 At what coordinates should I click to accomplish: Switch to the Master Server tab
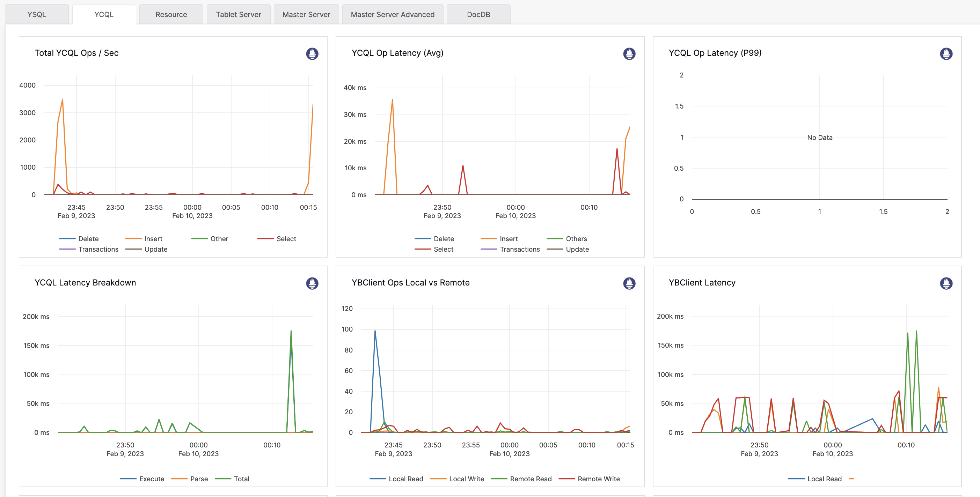tap(306, 14)
